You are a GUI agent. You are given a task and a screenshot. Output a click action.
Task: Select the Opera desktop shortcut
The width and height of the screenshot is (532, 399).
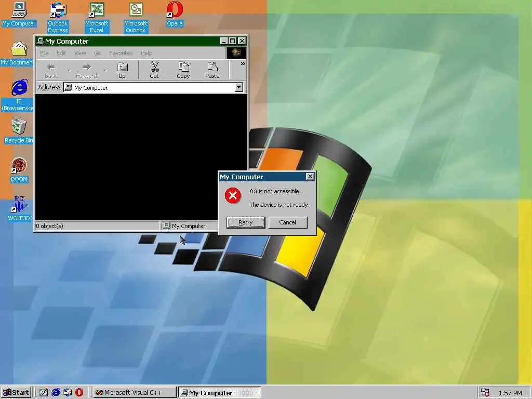tap(175, 14)
